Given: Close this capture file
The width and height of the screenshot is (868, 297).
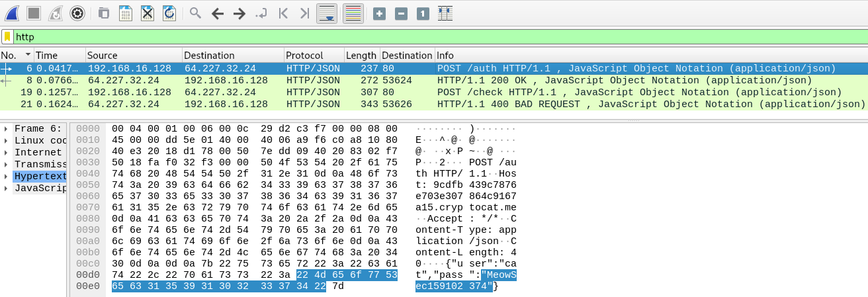Looking at the screenshot, I should point(148,13).
